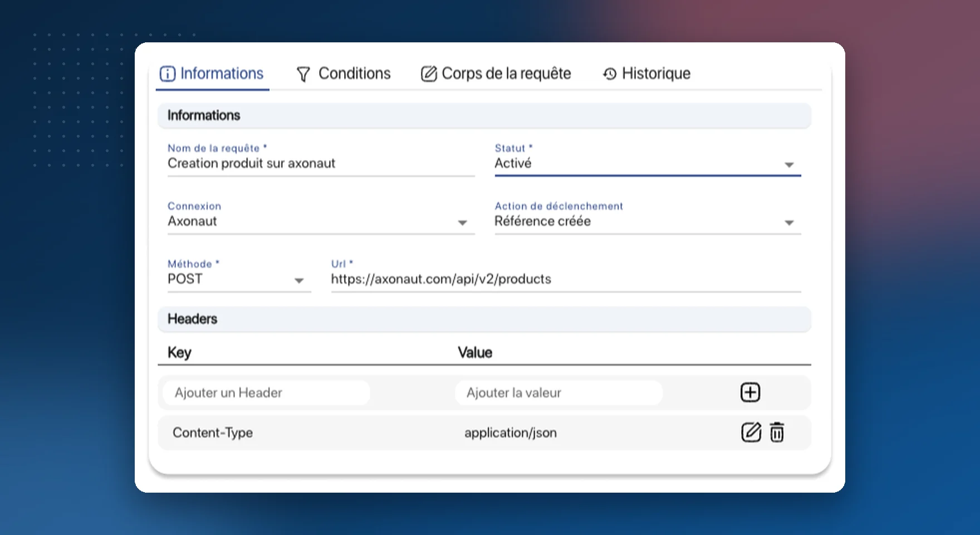
Task: Switch to the Conditions tab
Action: tap(344, 74)
